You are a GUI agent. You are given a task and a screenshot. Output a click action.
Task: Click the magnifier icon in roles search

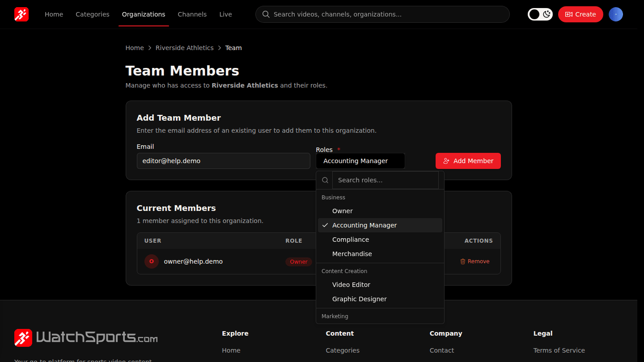pos(325,180)
